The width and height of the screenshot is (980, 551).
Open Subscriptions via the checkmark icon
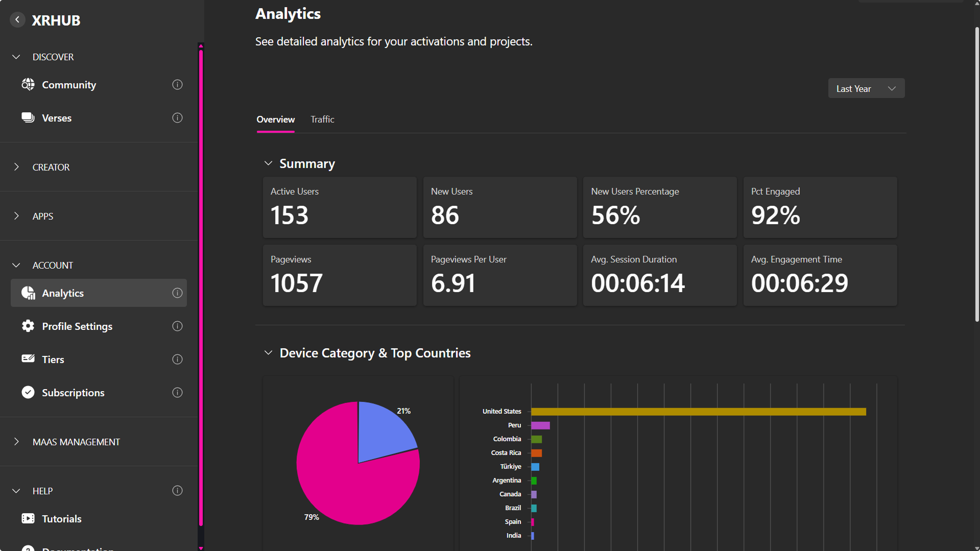point(28,392)
